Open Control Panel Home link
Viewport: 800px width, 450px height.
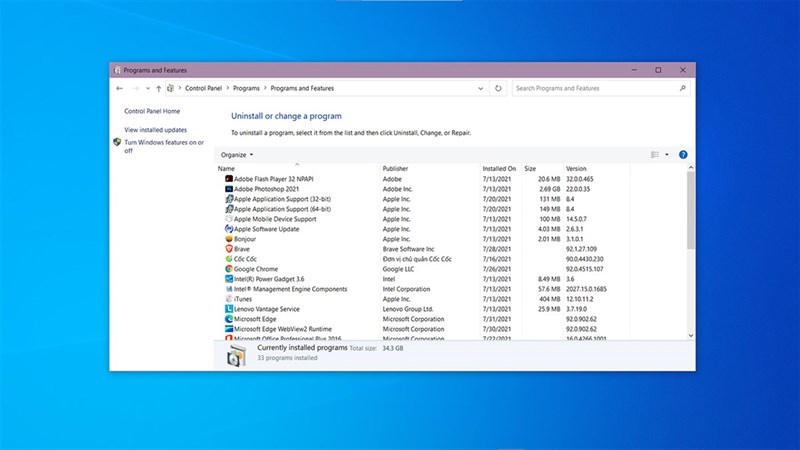pos(152,111)
